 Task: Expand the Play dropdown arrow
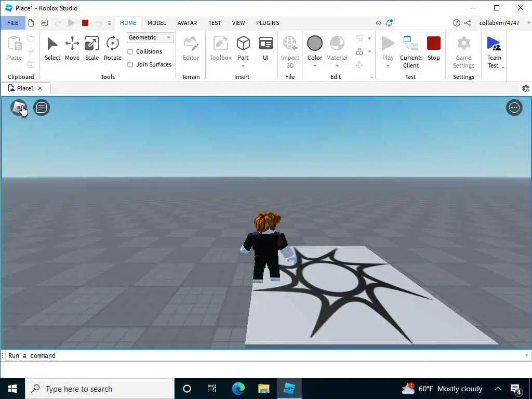388,66
